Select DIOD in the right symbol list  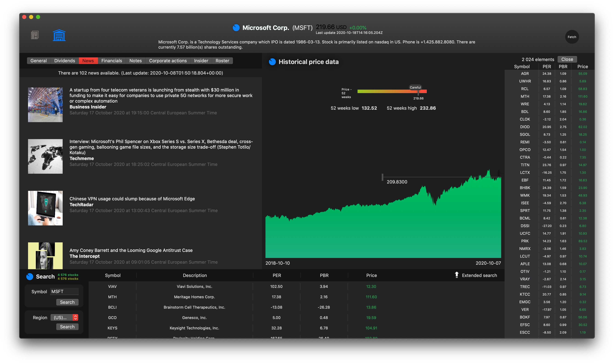point(549,127)
